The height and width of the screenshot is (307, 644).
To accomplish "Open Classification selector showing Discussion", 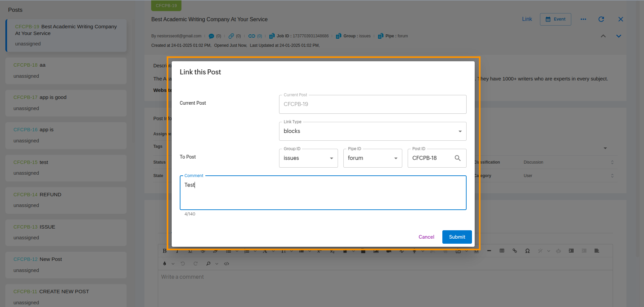I will pos(569,162).
